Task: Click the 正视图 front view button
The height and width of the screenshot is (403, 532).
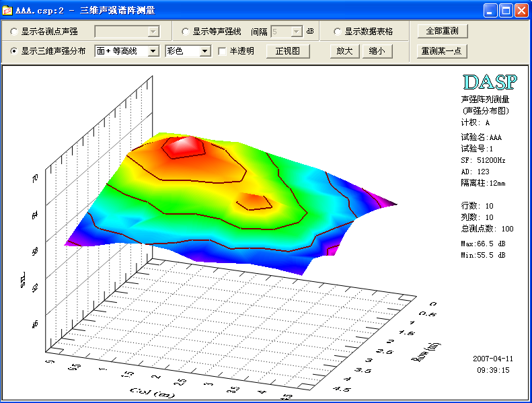Action: tap(288, 51)
